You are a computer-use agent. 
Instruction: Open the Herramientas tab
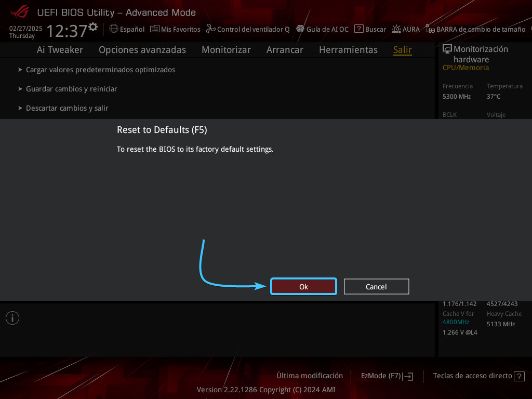tap(348, 50)
